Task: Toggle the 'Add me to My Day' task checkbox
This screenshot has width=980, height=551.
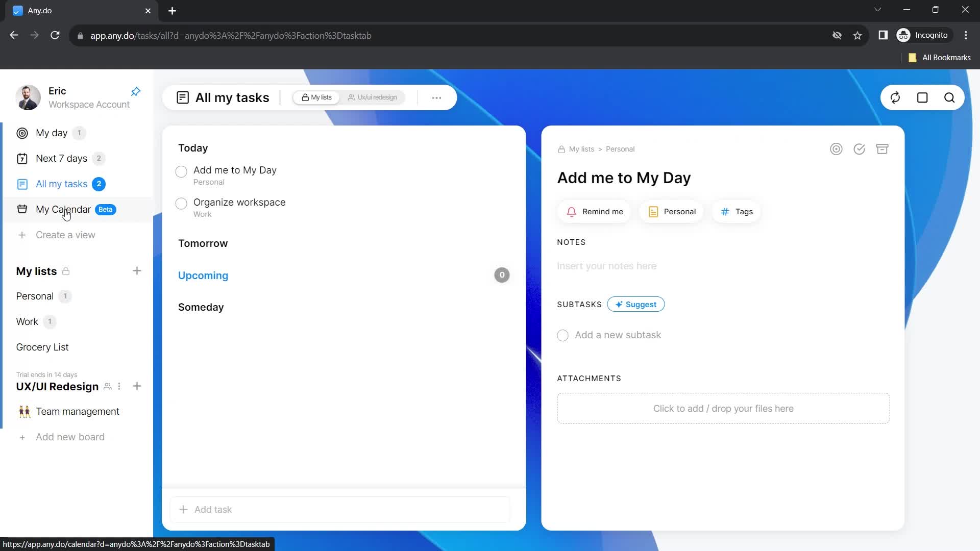Action: 182,171
